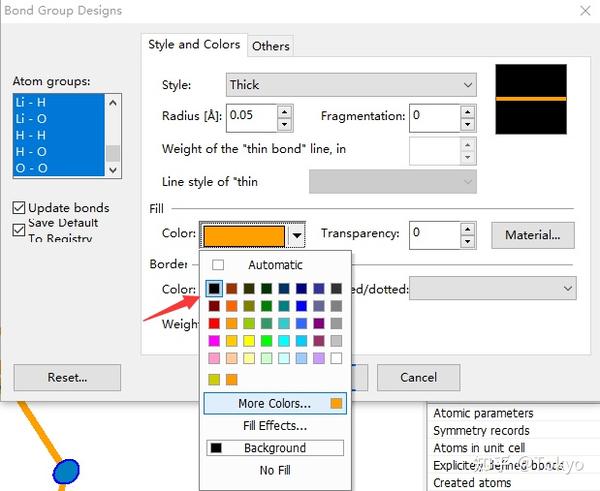Choose the pure red color swatch
The height and width of the screenshot is (491, 600).
(x=214, y=323)
